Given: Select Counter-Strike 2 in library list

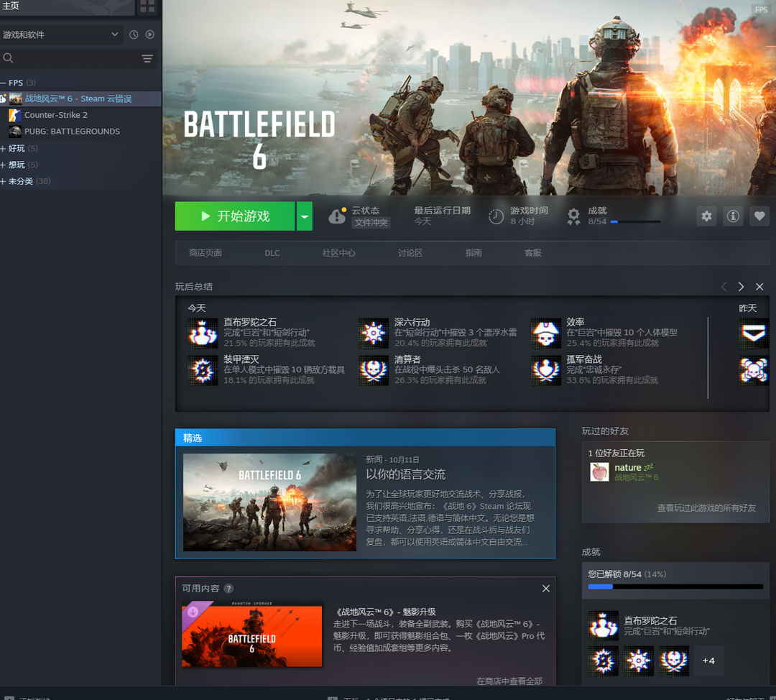Looking at the screenshot, I should (56, 115).
